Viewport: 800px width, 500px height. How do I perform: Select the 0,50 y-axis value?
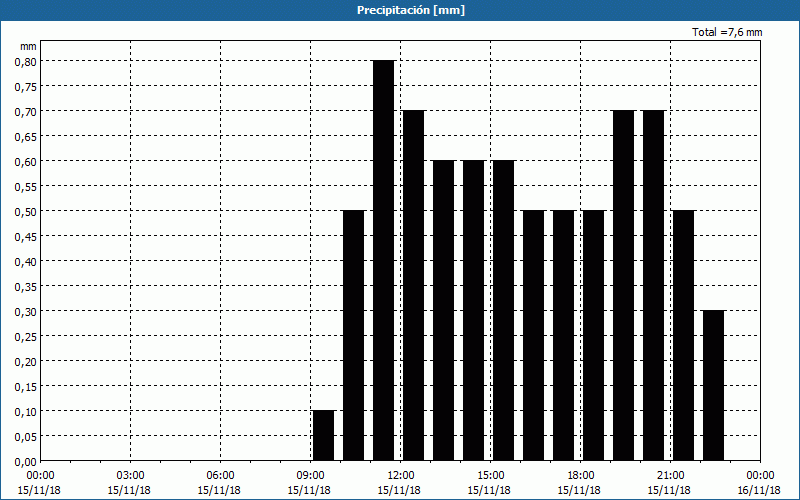point(26,211)
